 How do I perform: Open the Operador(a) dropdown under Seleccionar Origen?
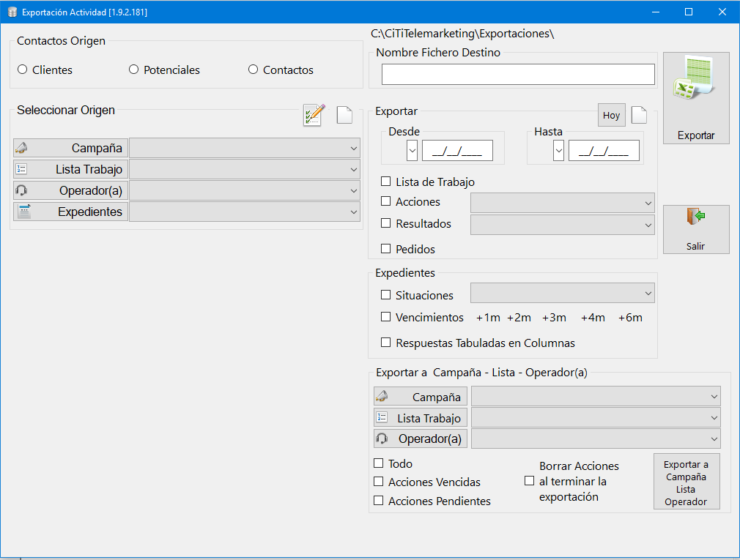pyautogui.click(x=245, y=190)
